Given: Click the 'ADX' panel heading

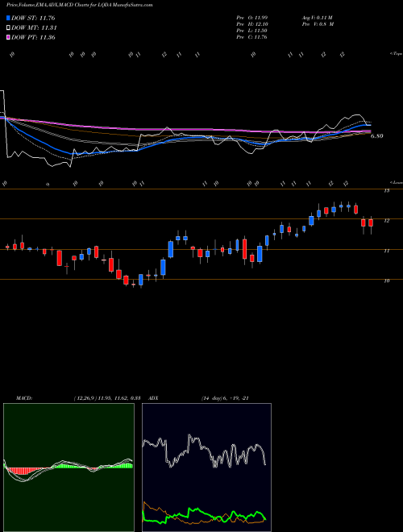Looking at the screenshot, I should tap(154, 398).
